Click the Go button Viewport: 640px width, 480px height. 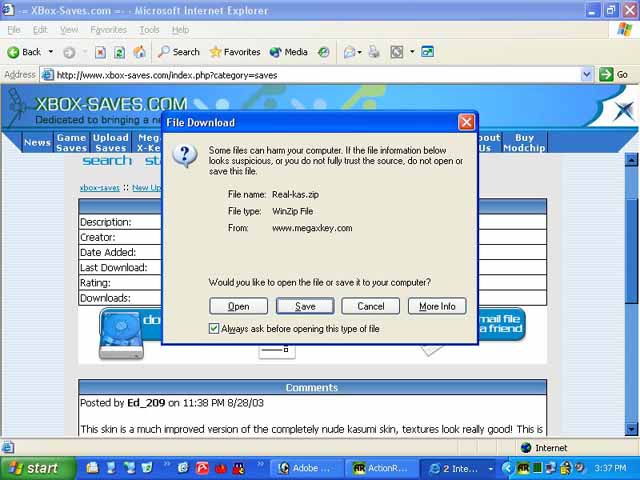click(614, 75)
